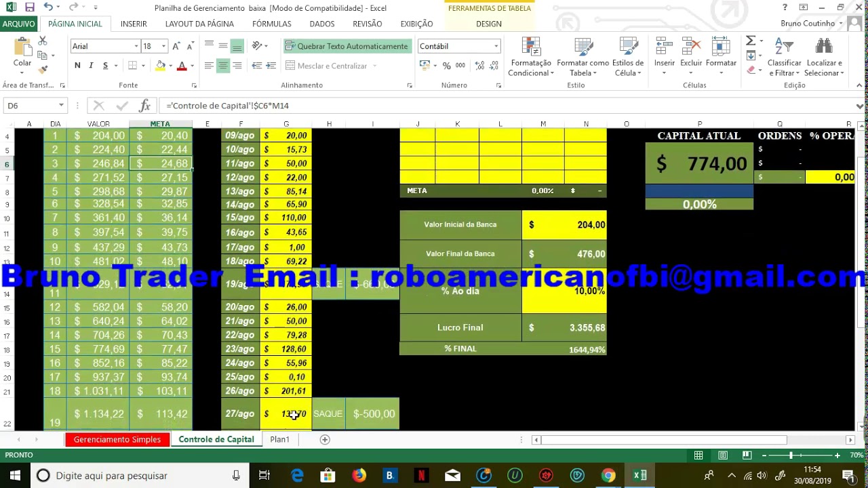
Task: Apply thousands separator (000) format
Action: pyautogui.click(x=460, y=66)
